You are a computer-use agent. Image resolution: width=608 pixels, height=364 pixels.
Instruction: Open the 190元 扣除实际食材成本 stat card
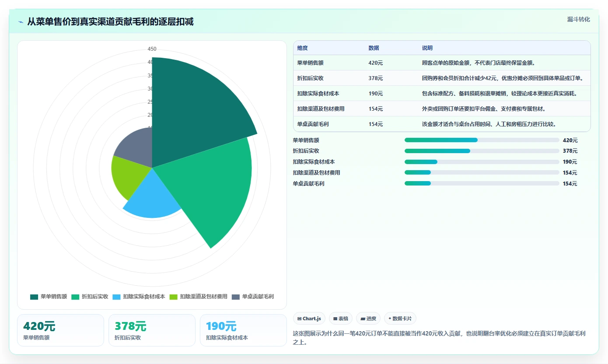tap(243, 330)
